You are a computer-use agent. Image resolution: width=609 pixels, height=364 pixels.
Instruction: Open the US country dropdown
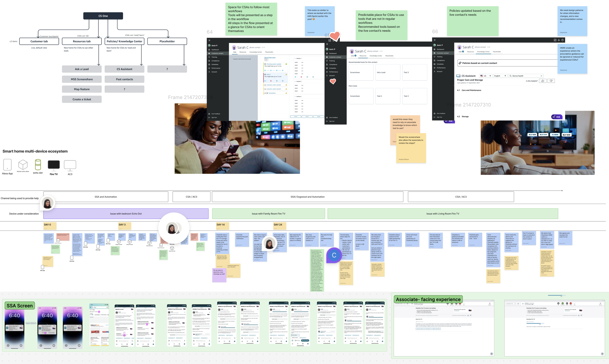[486, 76]
